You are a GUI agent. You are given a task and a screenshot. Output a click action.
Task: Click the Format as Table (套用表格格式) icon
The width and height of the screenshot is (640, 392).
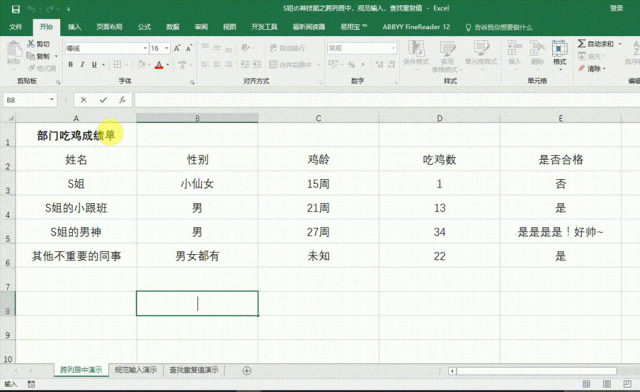[x=447, y=49]
